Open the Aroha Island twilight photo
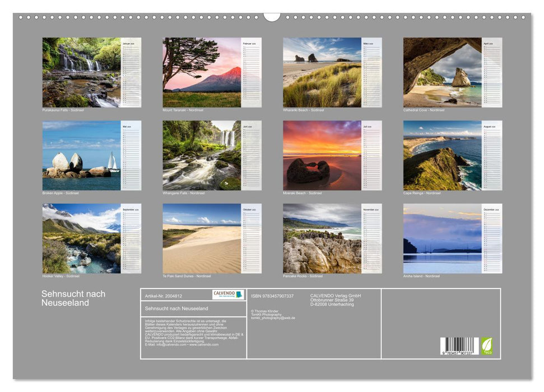This screenshot has width=544, height=392. 443,239
